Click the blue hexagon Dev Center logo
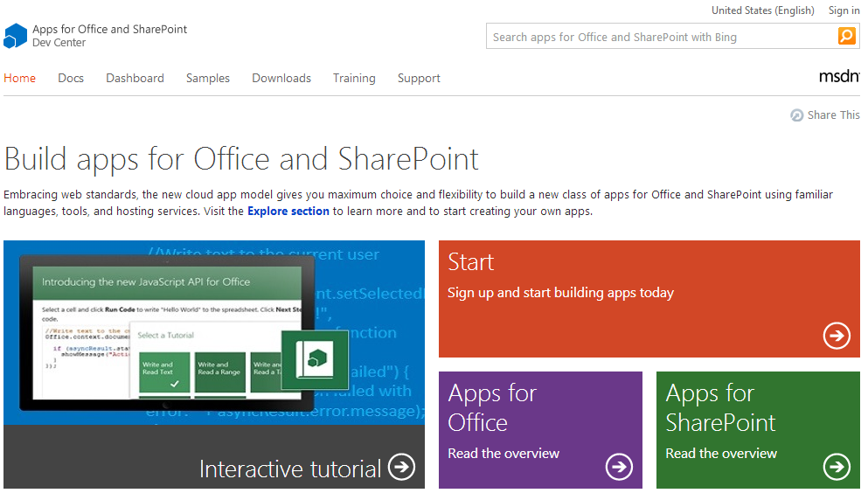This screenshot has width=868, height=500. point(15,36)
